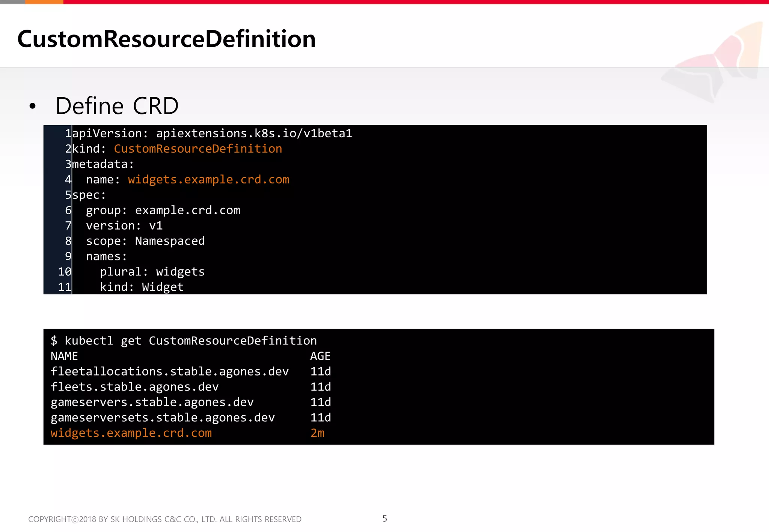
Task: Click the metadata: line in the code
Action: click(103, 164)
